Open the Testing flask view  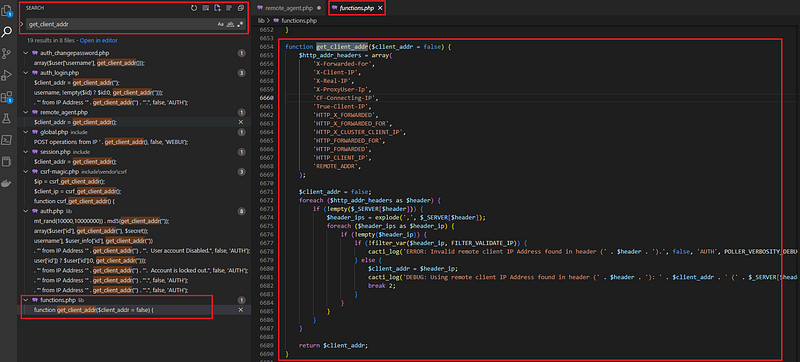point(7,119)
